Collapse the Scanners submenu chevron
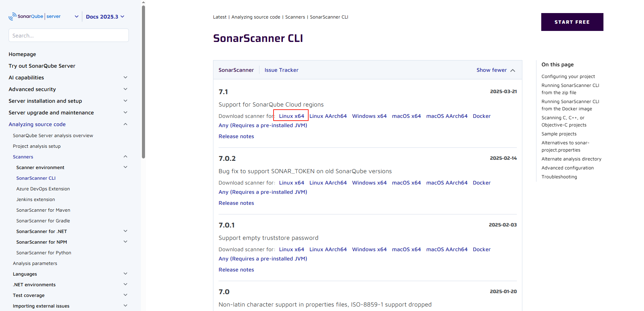The width and height of the screenshot is (644, 311). click(x=125, y=157)
